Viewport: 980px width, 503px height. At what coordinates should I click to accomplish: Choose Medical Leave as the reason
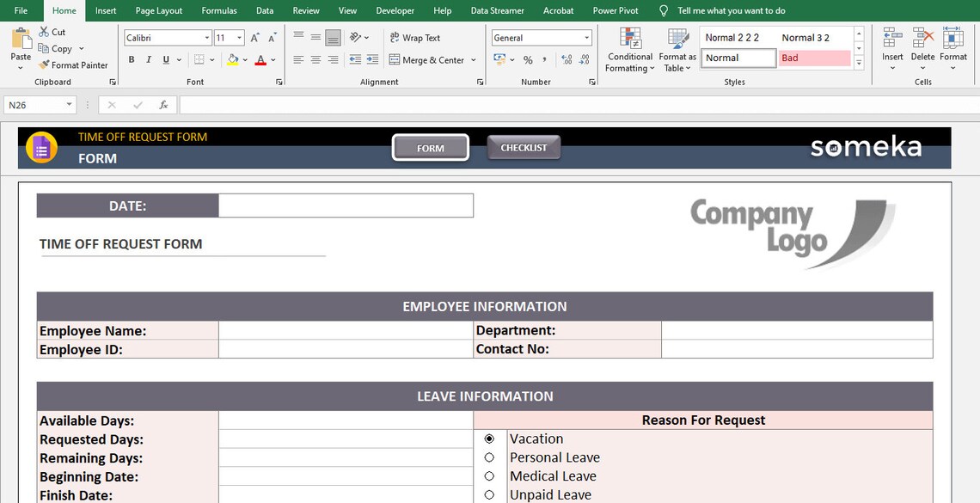(x=489, y=475)
